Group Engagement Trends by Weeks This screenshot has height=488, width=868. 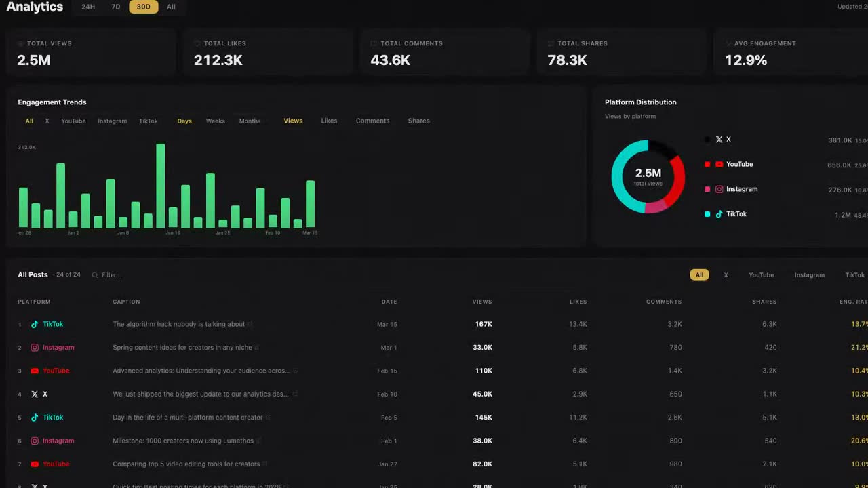[x=216, y=121]
